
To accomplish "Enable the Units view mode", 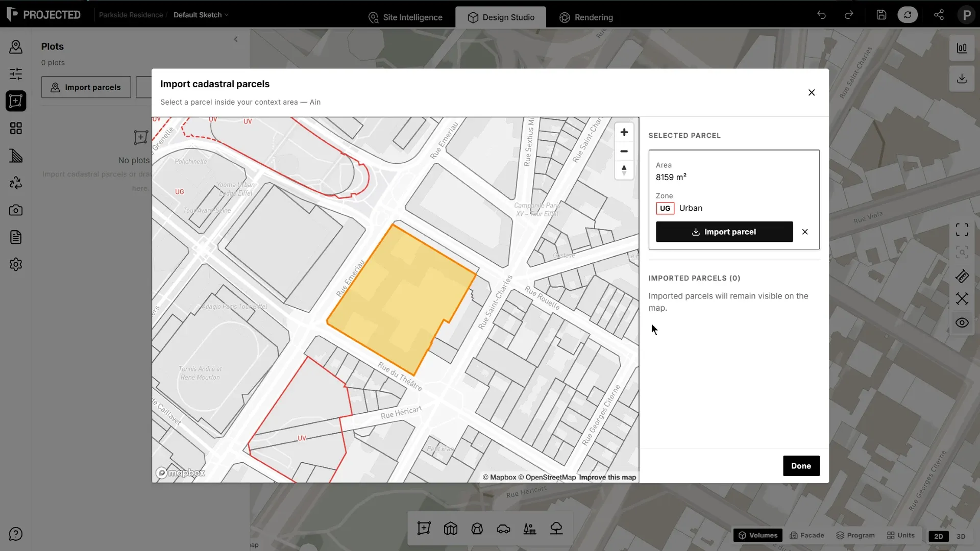I will (901, 535).
